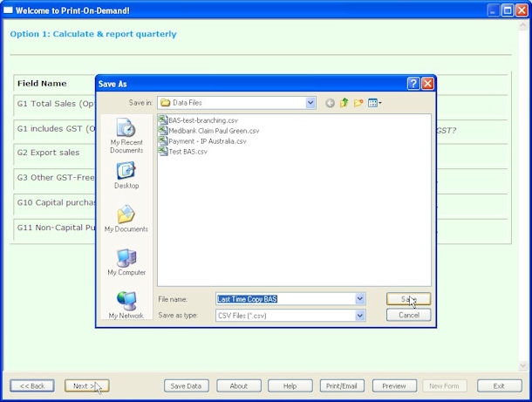This screenshot has height=402, width=532.
Task: Pick the Test BAS.csv file
Action: [188, 151]
